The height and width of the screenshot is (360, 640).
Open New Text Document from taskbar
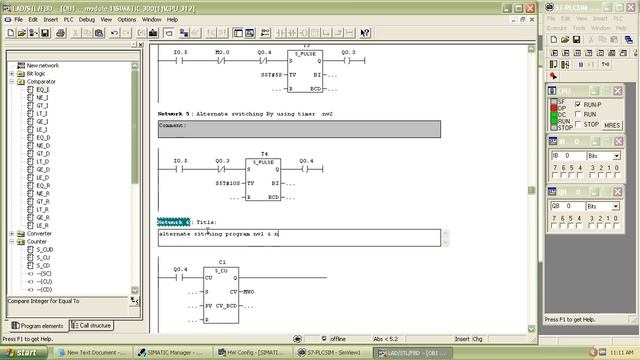point(92,353)
